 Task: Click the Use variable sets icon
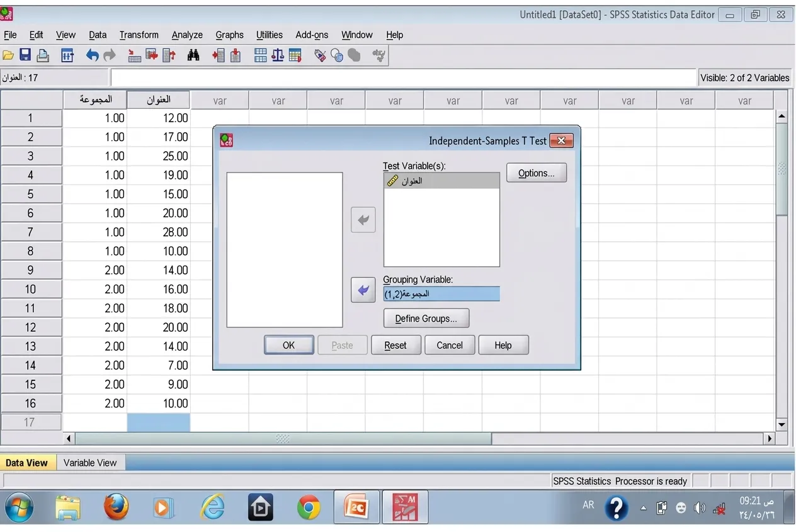pyautogui.click(x=337, y=55)
